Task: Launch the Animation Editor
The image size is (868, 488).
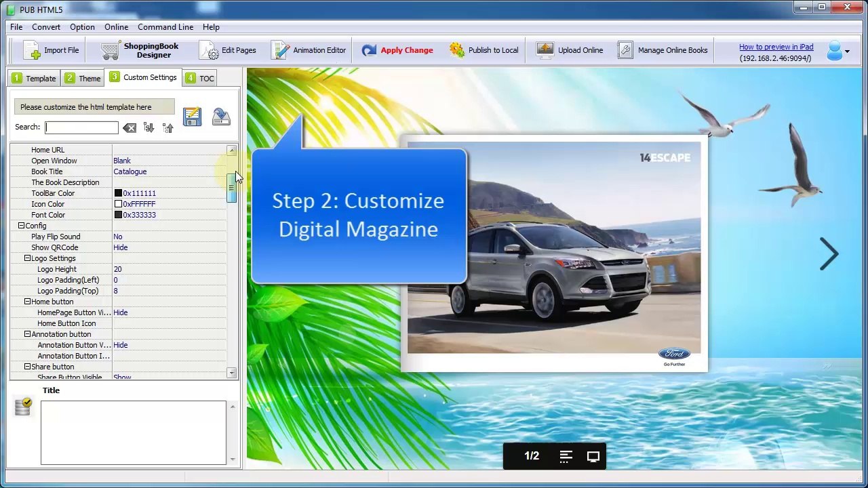Action: [x=309, y=50]
